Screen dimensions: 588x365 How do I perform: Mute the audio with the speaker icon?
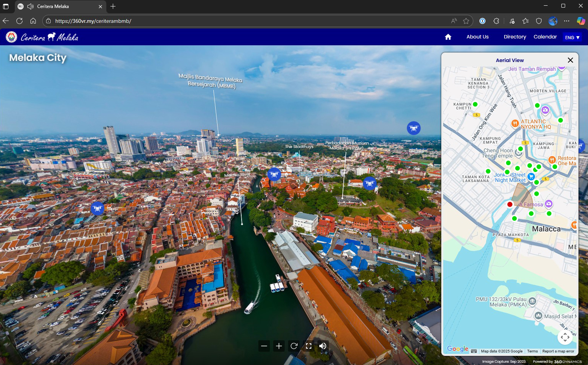[x=323, y=346]
